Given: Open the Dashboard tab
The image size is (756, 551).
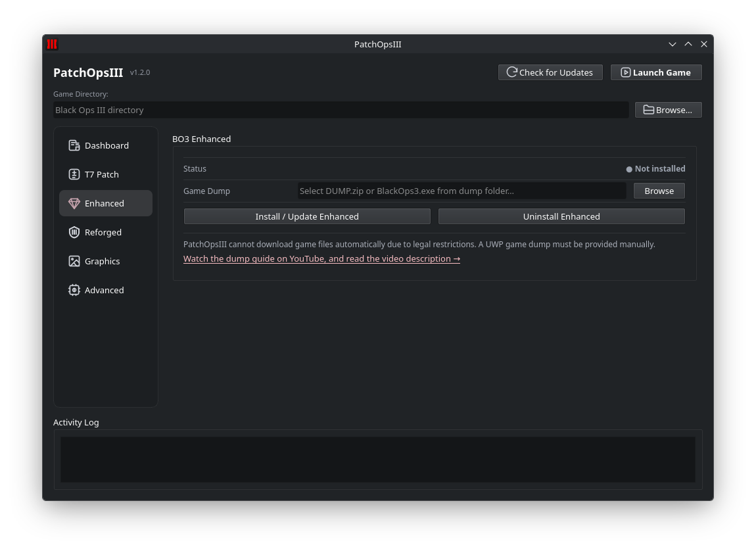Looking at the screenshot, I should [106, 145].
